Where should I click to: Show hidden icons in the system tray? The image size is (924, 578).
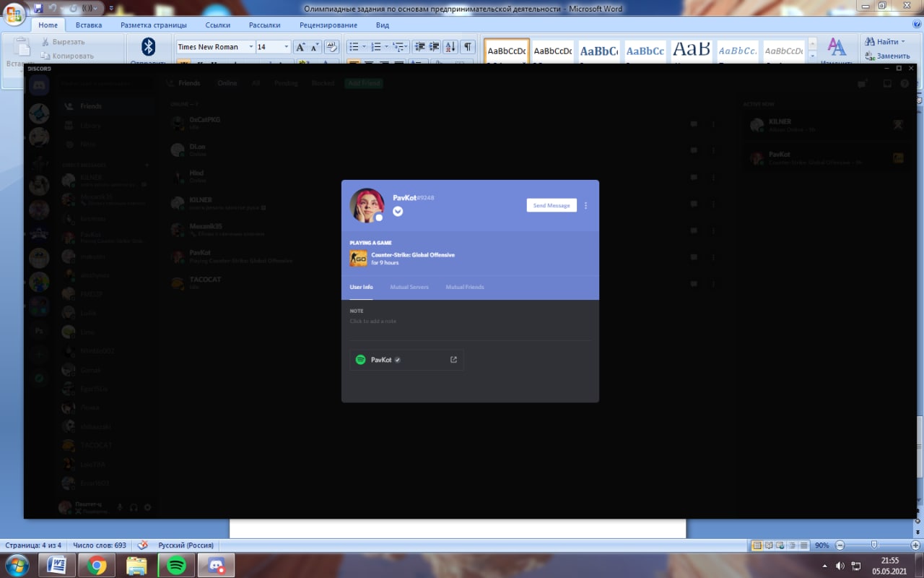[x=825, y=565]
